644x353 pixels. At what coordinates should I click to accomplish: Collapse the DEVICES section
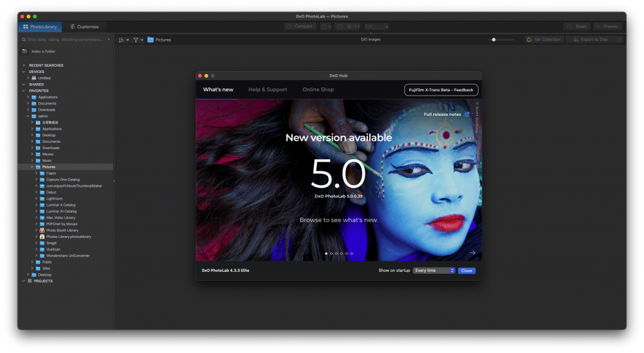pyautogui.click(x=24, y=72)
